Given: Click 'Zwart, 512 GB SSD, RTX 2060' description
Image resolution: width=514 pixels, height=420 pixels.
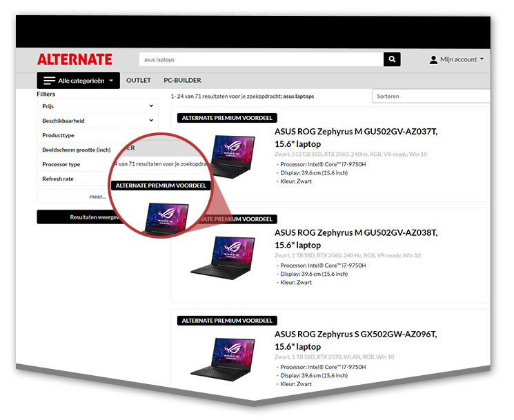Looking at the screenshot, I should [x=350, y=154].
